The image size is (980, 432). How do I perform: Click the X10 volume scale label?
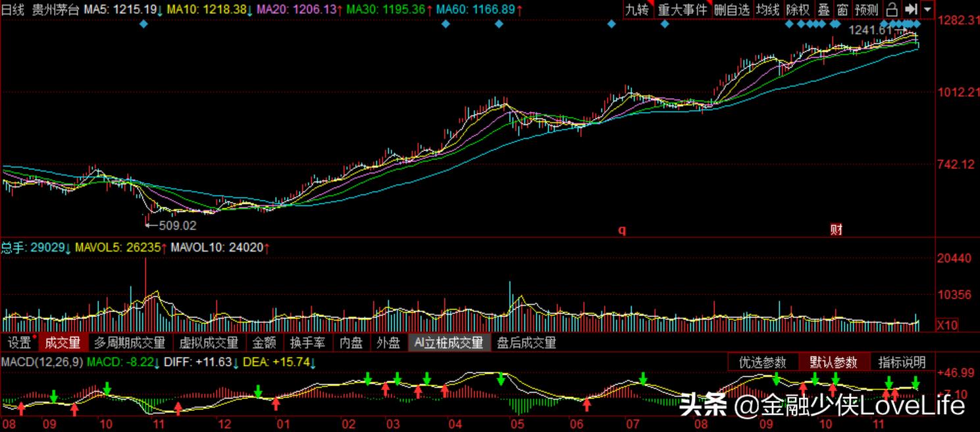947,325
